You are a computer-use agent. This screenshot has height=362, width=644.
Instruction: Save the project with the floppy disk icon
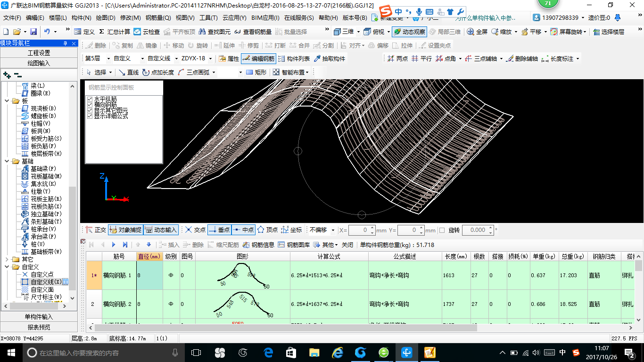click(33, 32)
